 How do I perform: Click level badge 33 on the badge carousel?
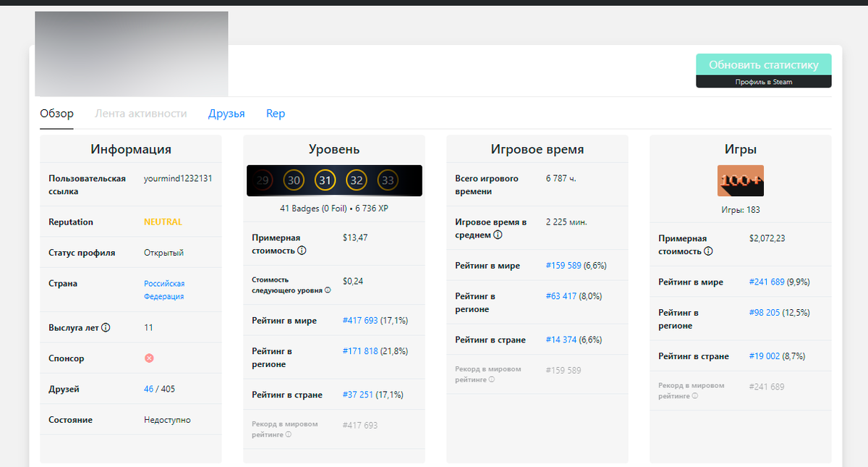[x=386, y=180]
